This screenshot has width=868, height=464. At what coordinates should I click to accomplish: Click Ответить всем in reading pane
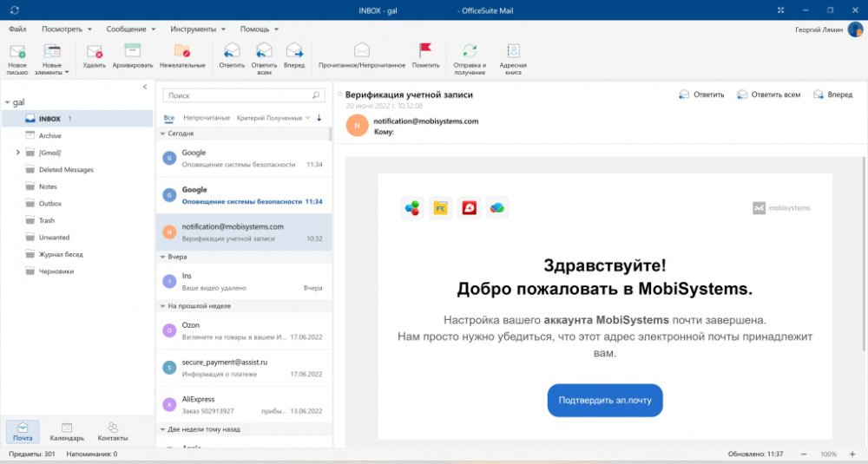[x=768, y=95]
